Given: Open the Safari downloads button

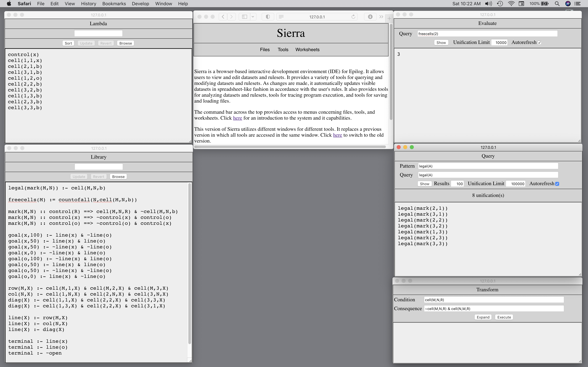Looking at the screenshot, I should coord(370,17).
